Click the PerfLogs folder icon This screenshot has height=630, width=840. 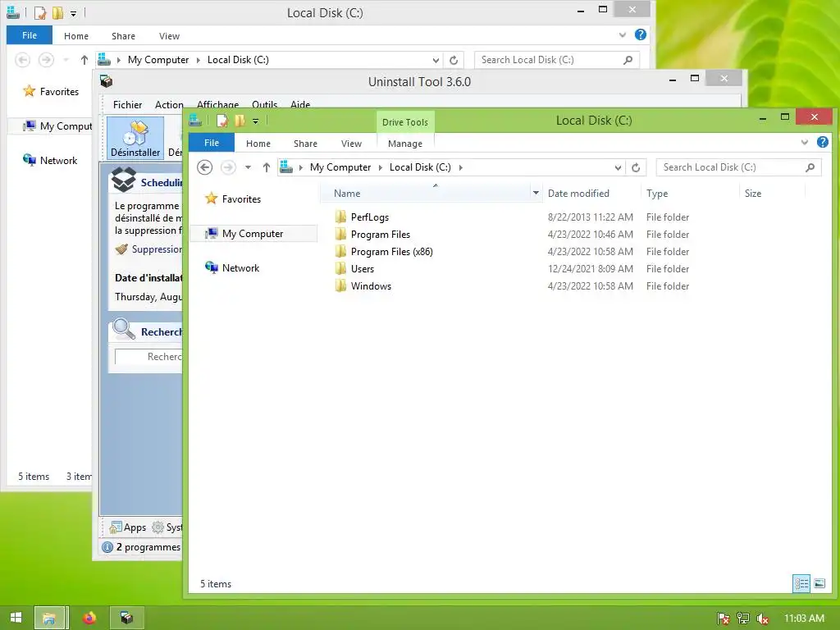coord(340,217)
